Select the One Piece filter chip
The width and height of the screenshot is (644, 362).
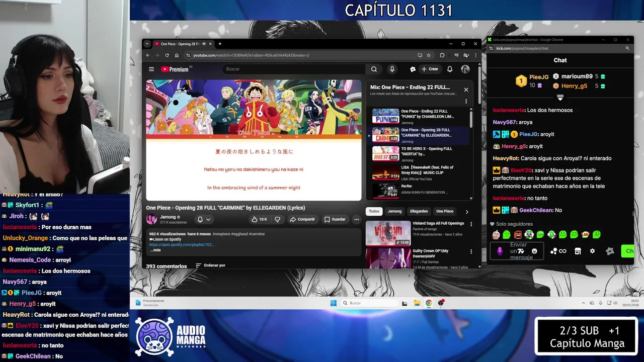click(445, 211)
